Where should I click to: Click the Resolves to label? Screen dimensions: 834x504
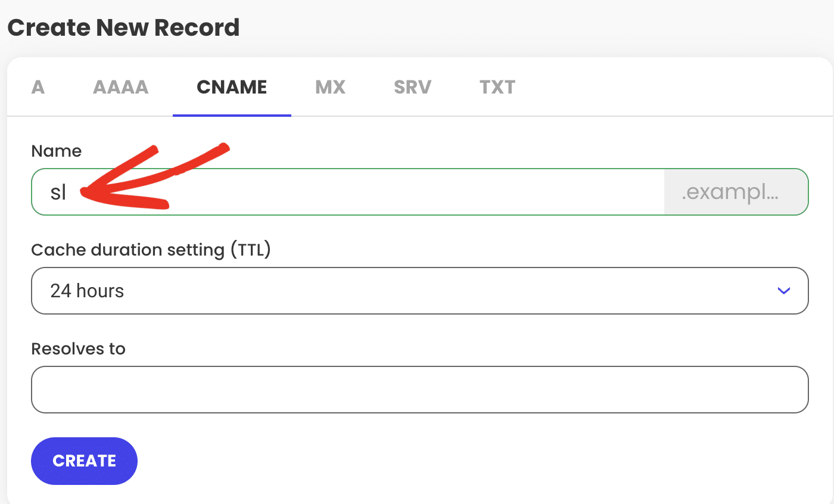coord(78,349)
